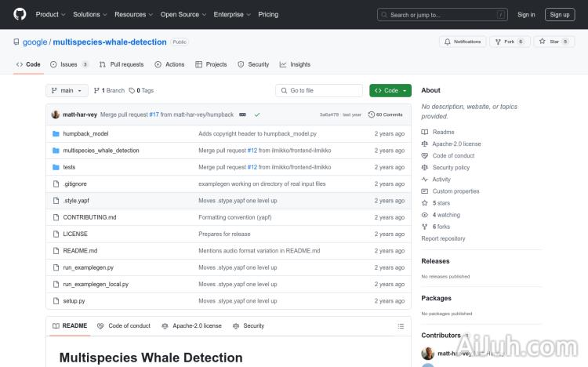Viewport: 588px width, 367px height.
Task: Open commit 'Adds copyright header to humpback_model.py'
Action: [x=258, y=133]
